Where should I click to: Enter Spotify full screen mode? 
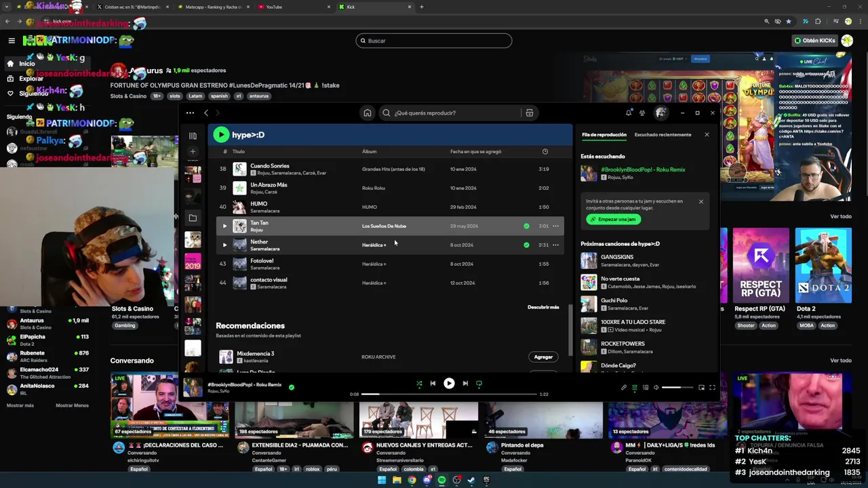pyautogui.click(x=712, y=388)
